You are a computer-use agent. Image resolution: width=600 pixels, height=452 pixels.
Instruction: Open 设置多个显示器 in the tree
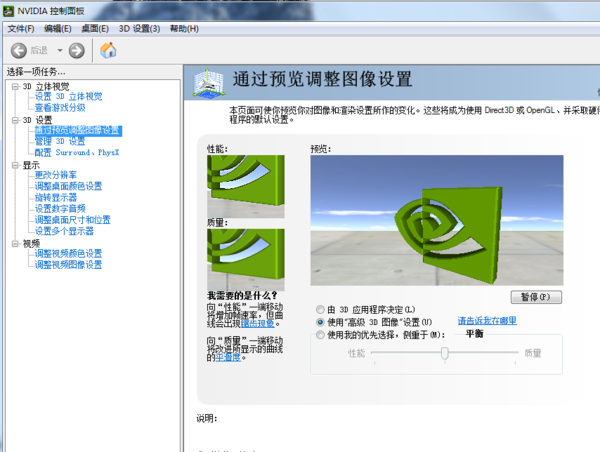pyautogui.click(x=64, y=231)
